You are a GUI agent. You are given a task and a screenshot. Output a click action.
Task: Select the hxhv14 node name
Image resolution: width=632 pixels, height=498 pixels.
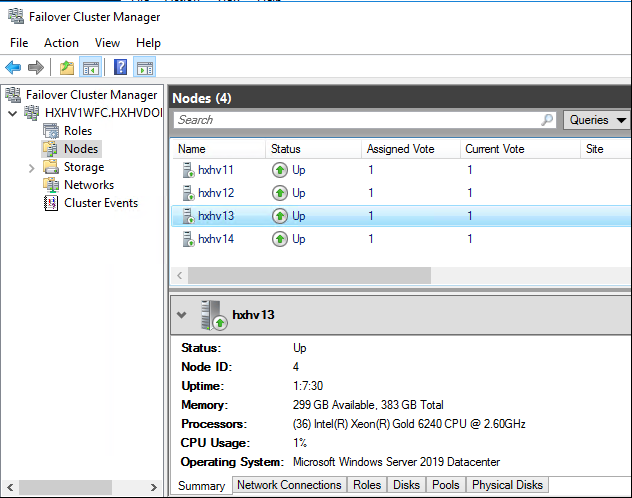coord(216,239)
